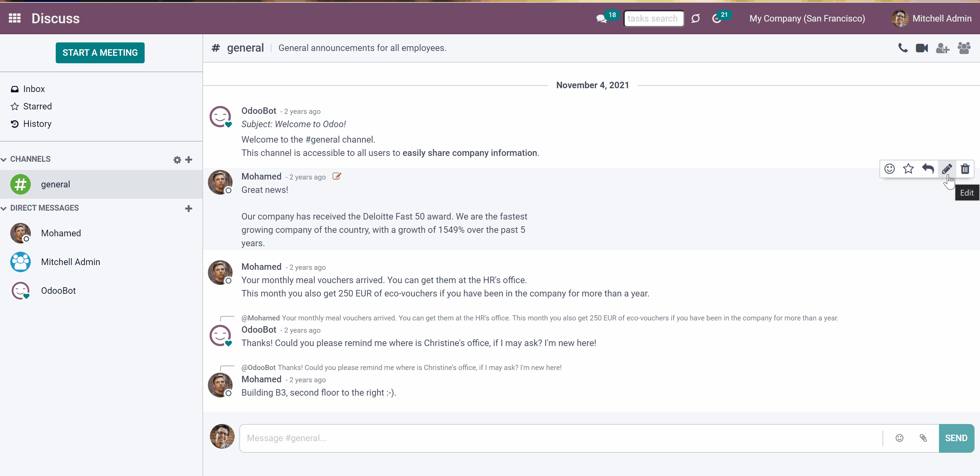Start a voice call with phone icon
This screenshot has height=476, width=980.
click(x=903, y=48)
